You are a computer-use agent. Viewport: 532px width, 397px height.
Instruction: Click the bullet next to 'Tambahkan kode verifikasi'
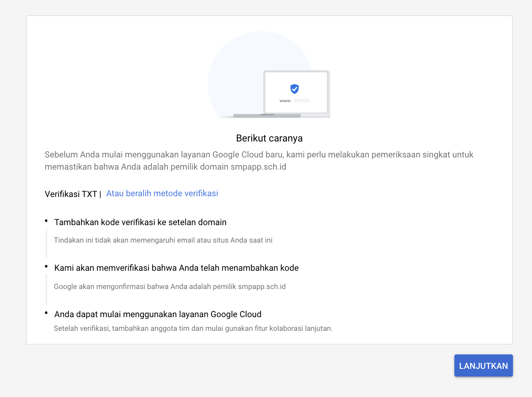(x=46, y=220)
